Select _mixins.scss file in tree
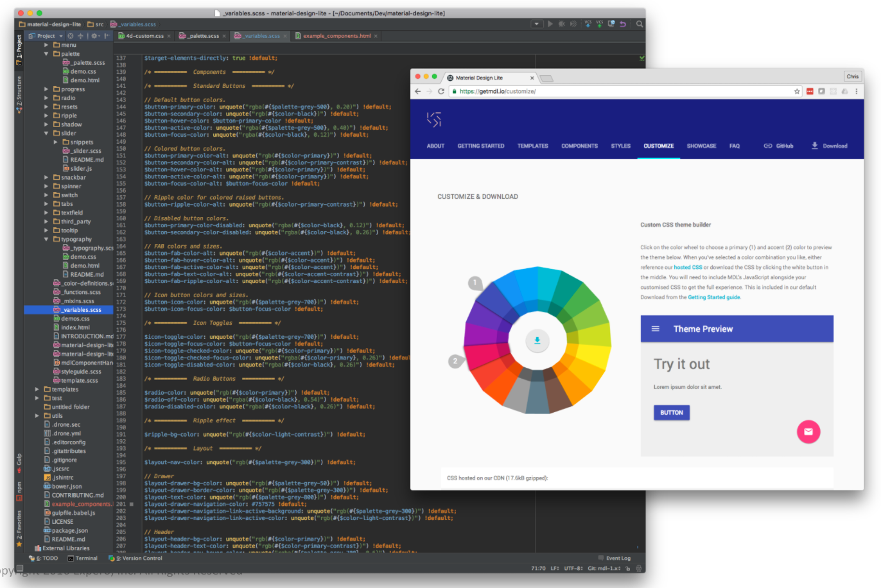881x588 pixels. pyautogui.click(x=74, y=301)
